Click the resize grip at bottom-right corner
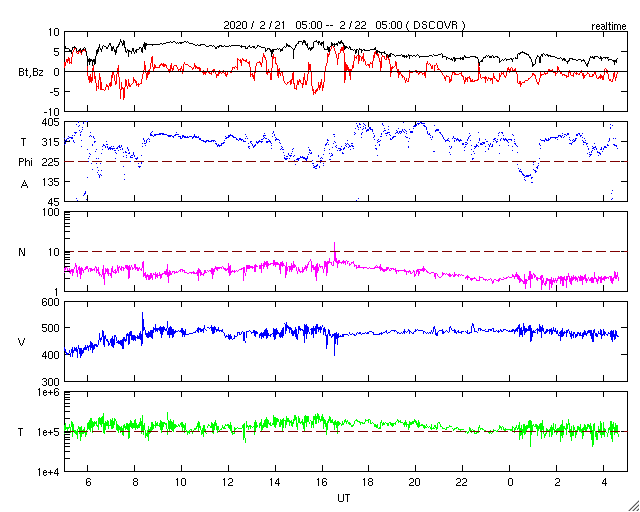This screenshot has height=512, width=640. [633, 505]
